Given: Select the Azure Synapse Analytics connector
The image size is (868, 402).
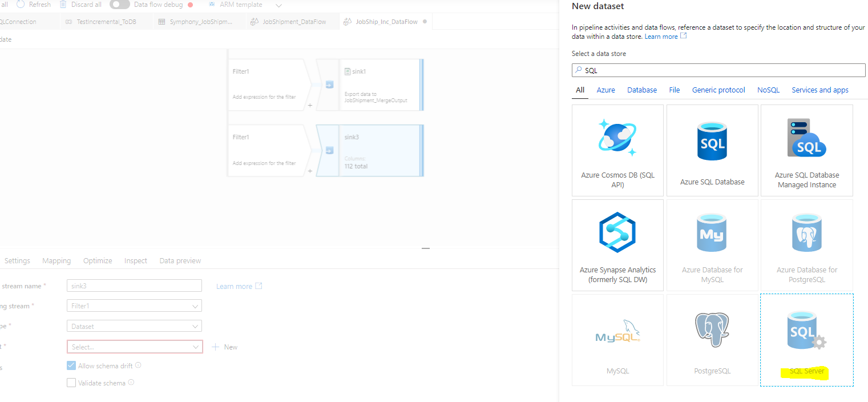Looking at the screenshot, I should click(x=617, y=245).
